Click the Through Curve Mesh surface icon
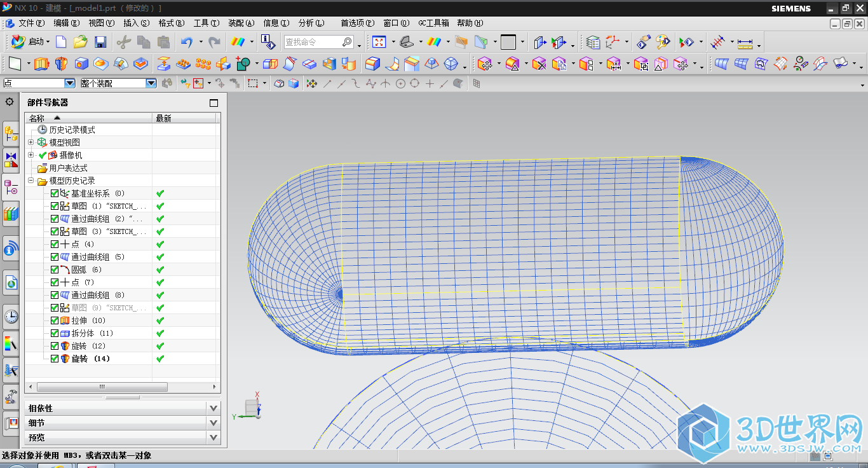This screenshot has width=868, height=468. pyautogui.click(x=741, y=64)
